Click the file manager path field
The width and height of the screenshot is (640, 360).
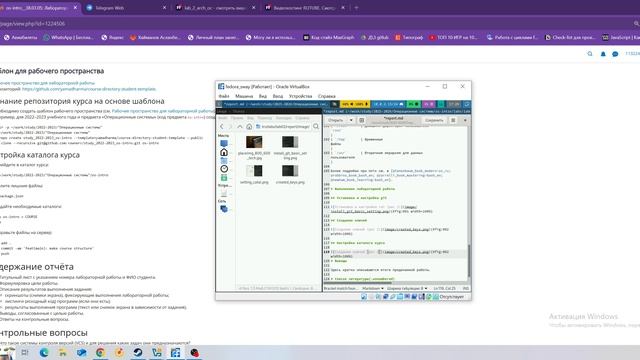tap(282, 127)
